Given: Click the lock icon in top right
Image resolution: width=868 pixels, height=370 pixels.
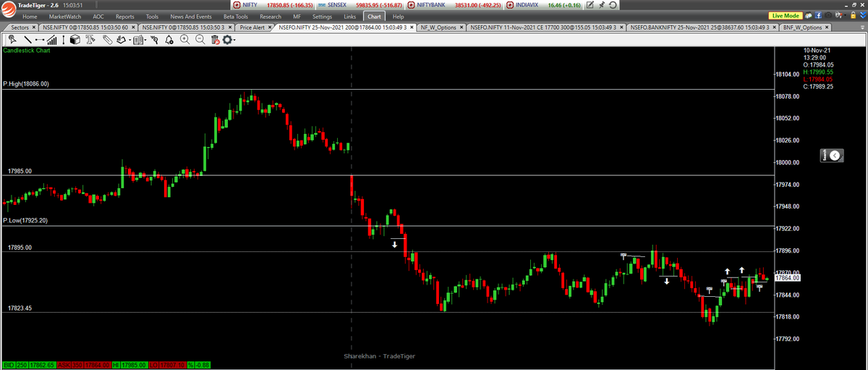Looking at the screenshot, I should pos(853,15).
